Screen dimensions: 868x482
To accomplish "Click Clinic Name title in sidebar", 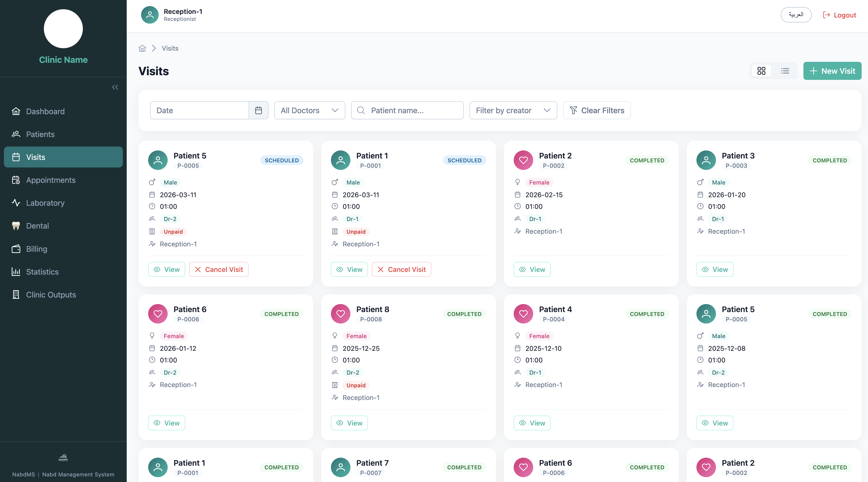I will pos(63,60).
